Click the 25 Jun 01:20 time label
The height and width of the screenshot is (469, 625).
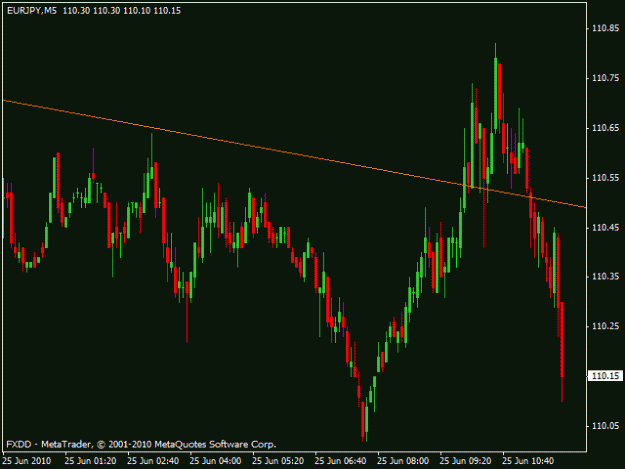90,461
